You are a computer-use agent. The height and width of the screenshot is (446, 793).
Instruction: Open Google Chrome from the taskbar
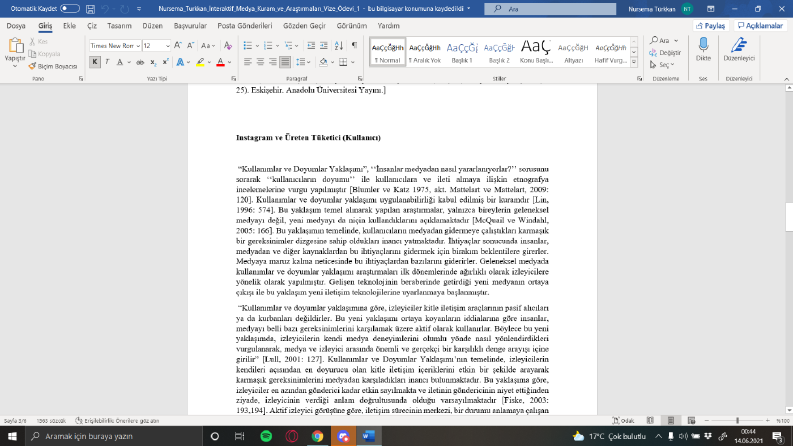pyautogui.click(x=318, y=436)
